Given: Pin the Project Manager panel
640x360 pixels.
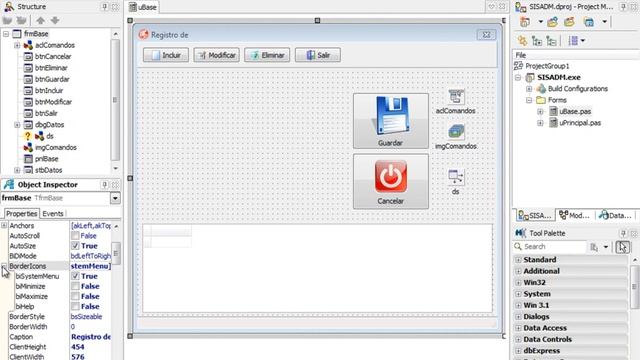Looking at the screenshot, I should (623, 7).
